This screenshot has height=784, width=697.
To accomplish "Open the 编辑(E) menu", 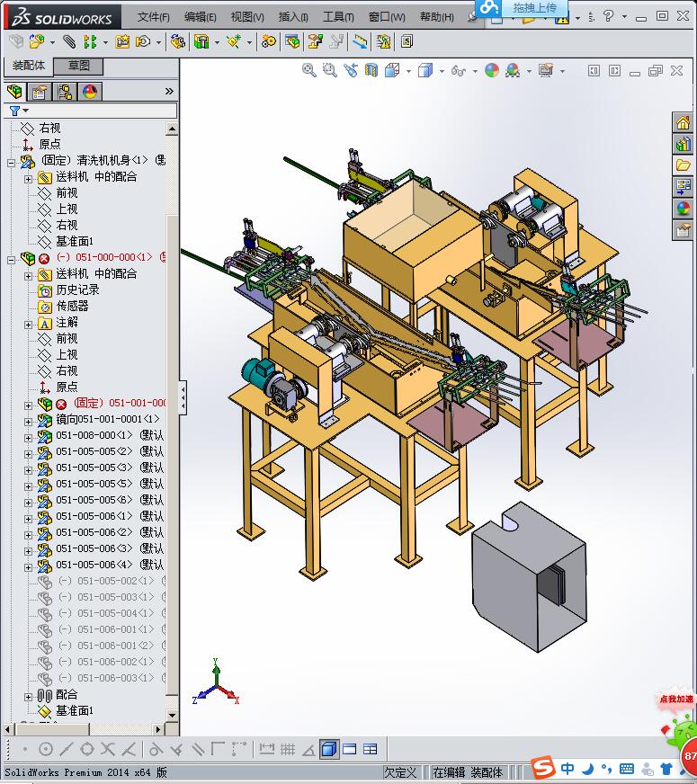I will 200,17.
